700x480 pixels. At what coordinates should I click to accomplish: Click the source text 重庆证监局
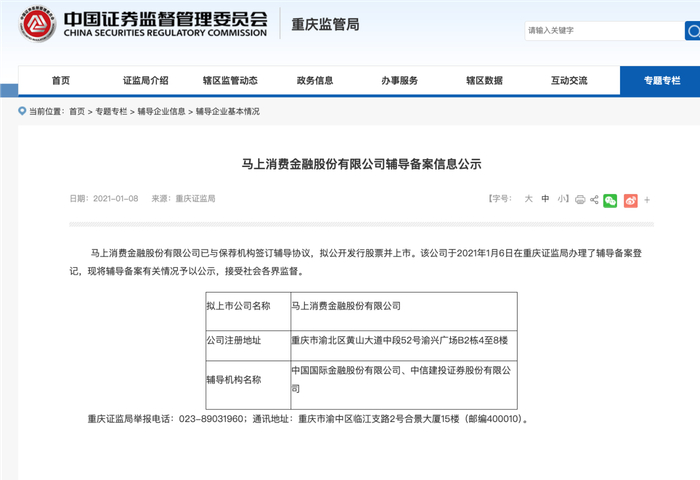click(195, 199)
